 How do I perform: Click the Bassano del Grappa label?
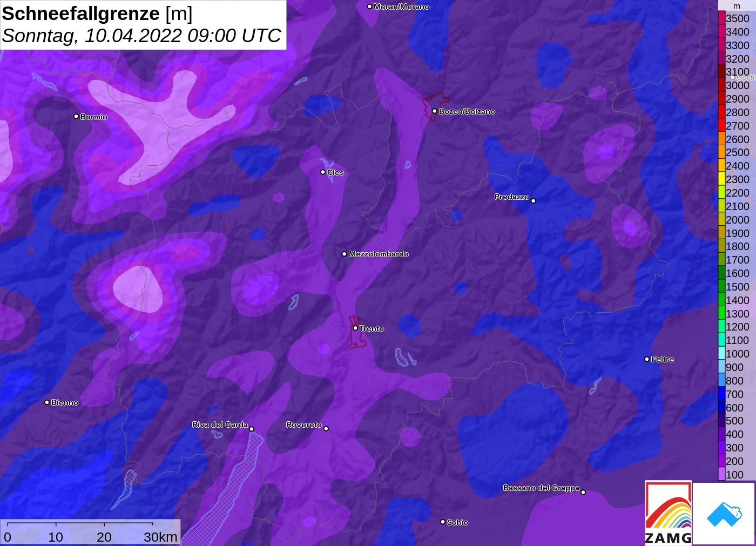click(x=541, y=488)
